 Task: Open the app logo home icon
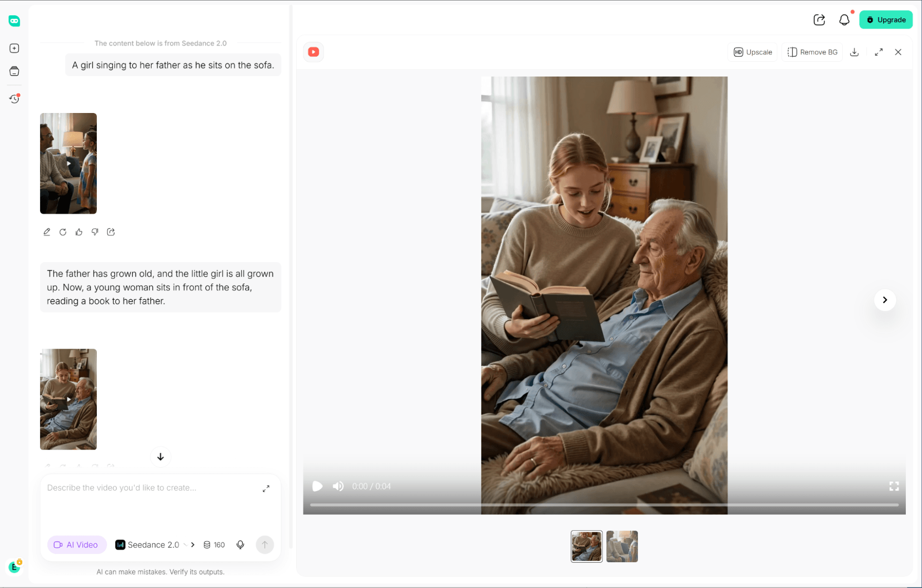[x=14, y=21]
